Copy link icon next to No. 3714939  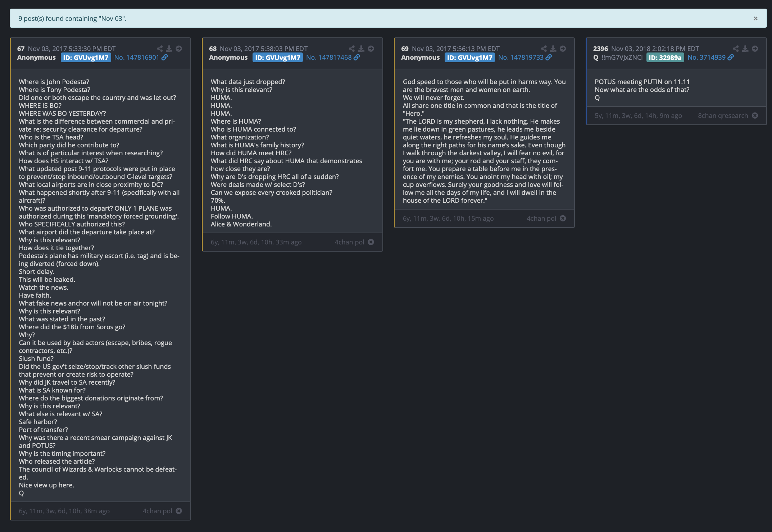tap(731, 58)
